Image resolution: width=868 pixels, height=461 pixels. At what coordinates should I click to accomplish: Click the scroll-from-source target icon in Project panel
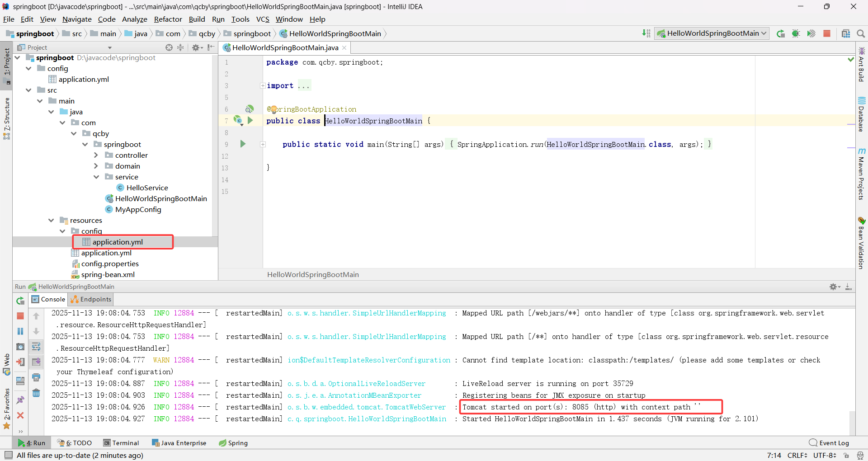[169, 47]
